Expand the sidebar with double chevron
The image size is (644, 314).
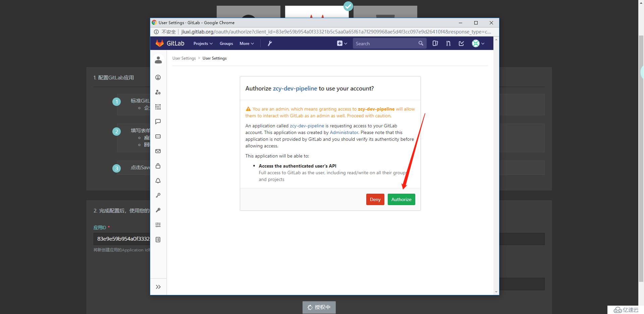point(158,287)
